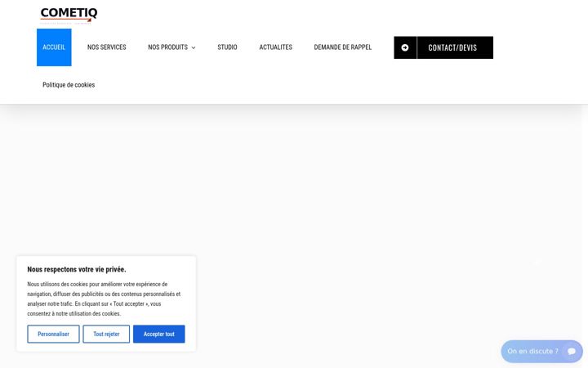Accept all cookies with Accepter tout
Screen dimensions: 588x368
point(159,334)
